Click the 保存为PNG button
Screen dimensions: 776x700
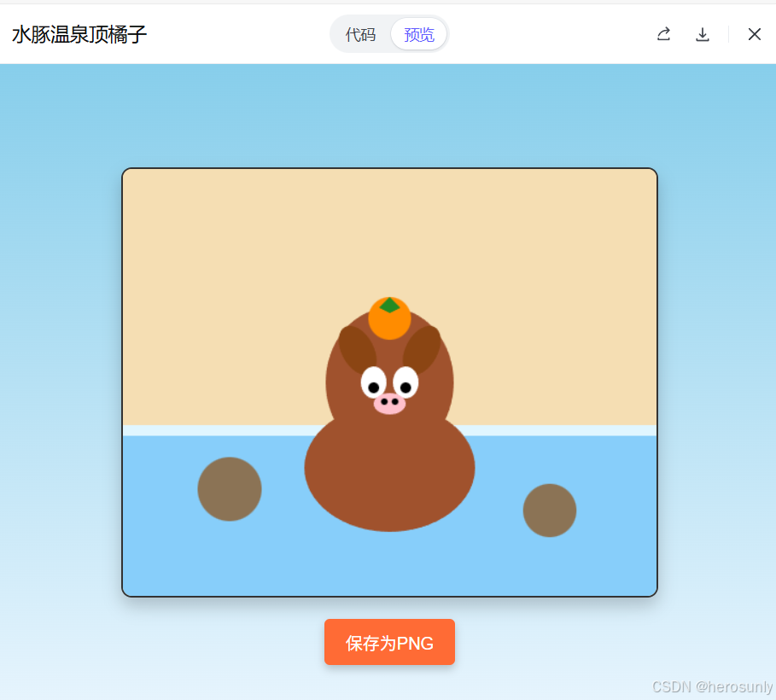pos(389,642)
